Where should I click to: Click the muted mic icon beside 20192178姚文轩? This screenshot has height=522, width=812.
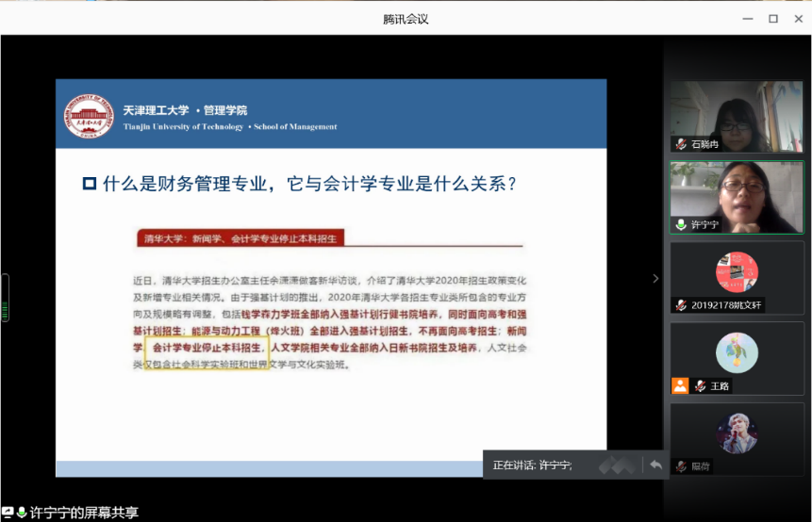(681, 305)
